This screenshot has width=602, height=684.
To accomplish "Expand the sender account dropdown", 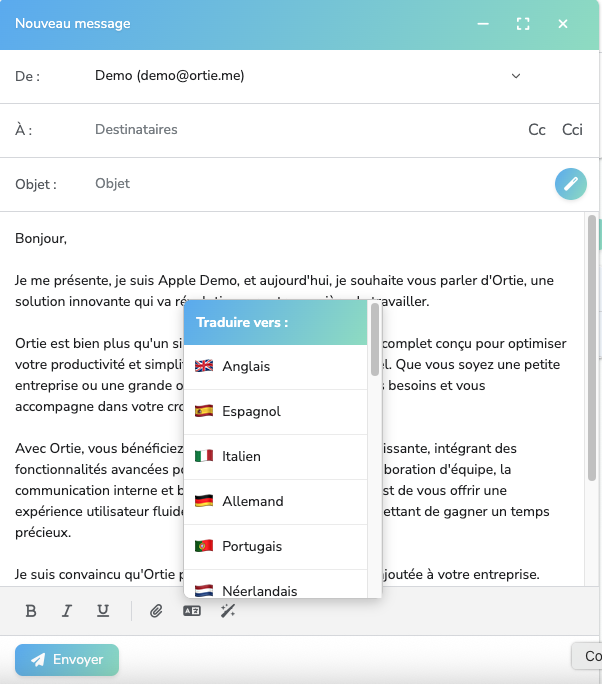I will click(516, 76).
